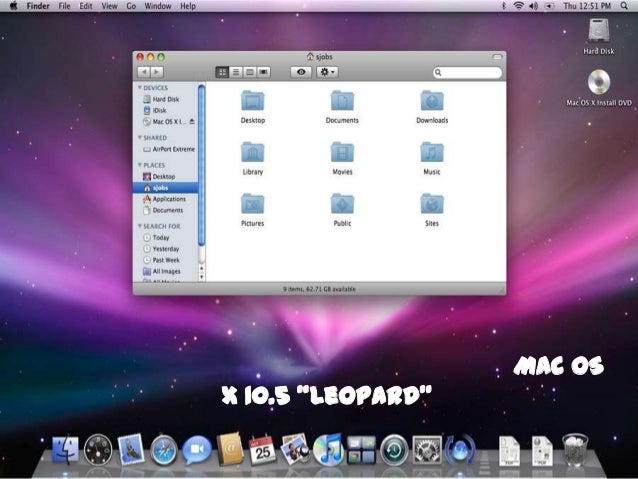638x479 pixels.
Task: Open the Window menu
Action: tap(158, 6)
